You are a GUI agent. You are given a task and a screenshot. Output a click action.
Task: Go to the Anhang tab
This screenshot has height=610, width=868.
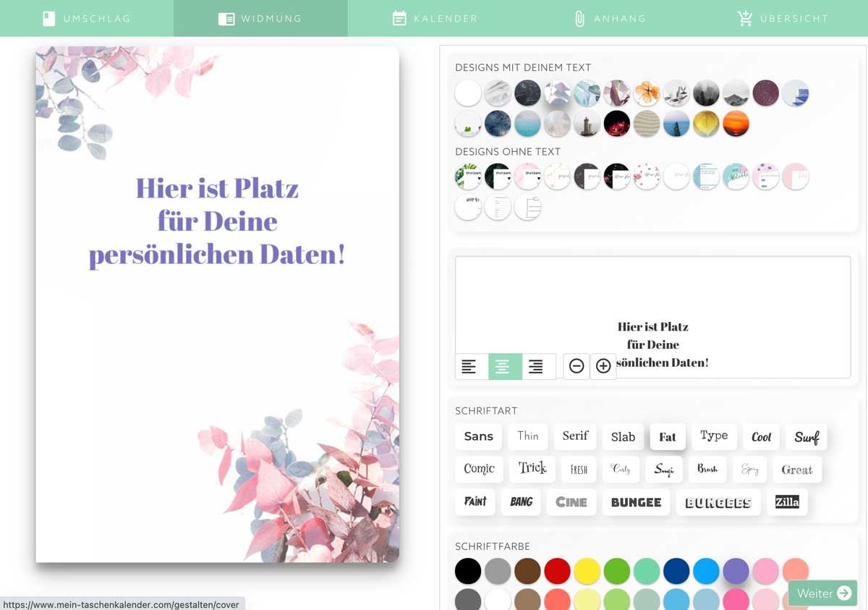pos(609,19)
